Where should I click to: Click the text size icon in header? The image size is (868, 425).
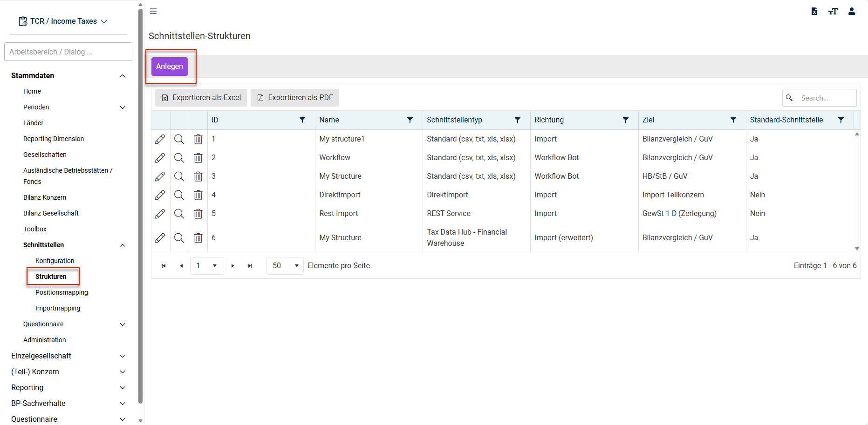pyautogui.click(x=833, y=11)
